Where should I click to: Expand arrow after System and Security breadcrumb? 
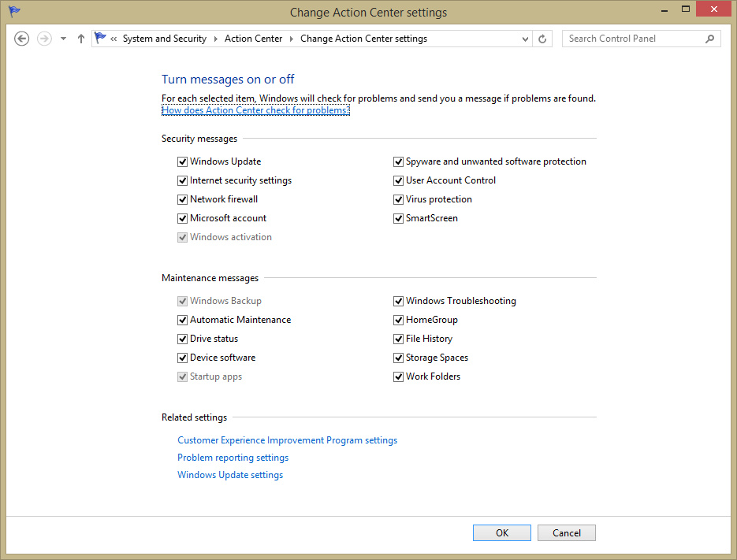(216, 39)
